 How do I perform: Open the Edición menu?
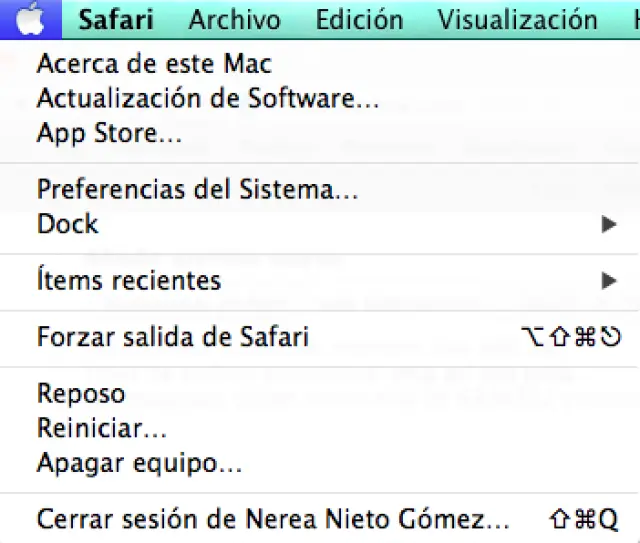click(359, 19)
